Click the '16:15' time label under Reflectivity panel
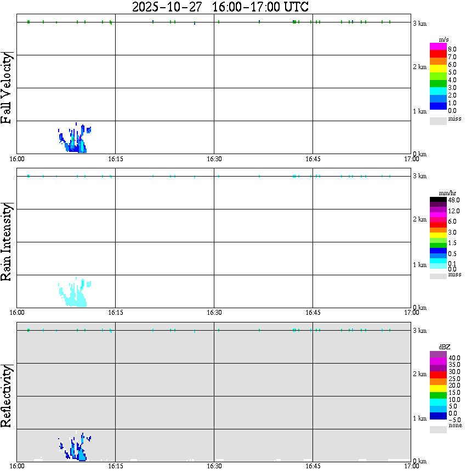Screen dimensions: 466x476 pyautogui.click(x=116, y=466)
